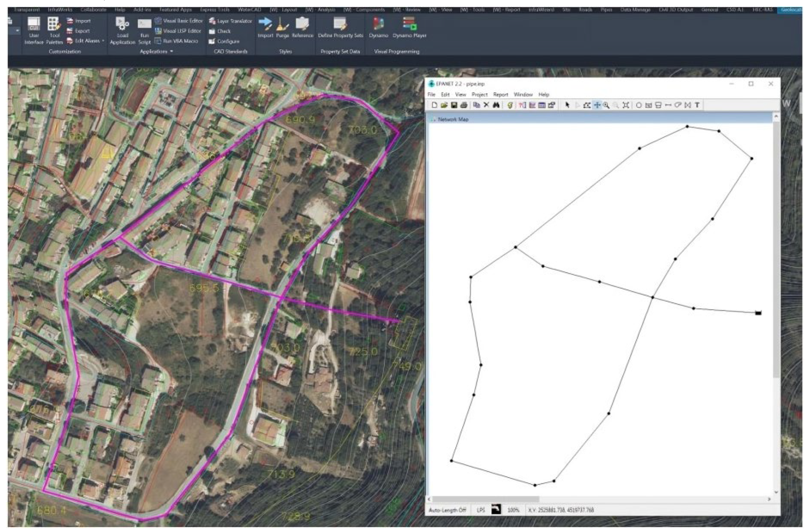Click the Run analysis lightning icon in EPANET
Image resolution: width=808 pixels, height=532 pixels.
click(509, 105)
